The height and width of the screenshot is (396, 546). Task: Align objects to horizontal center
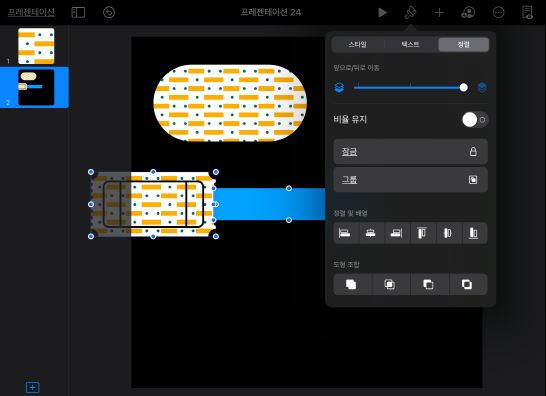[370, 233]
